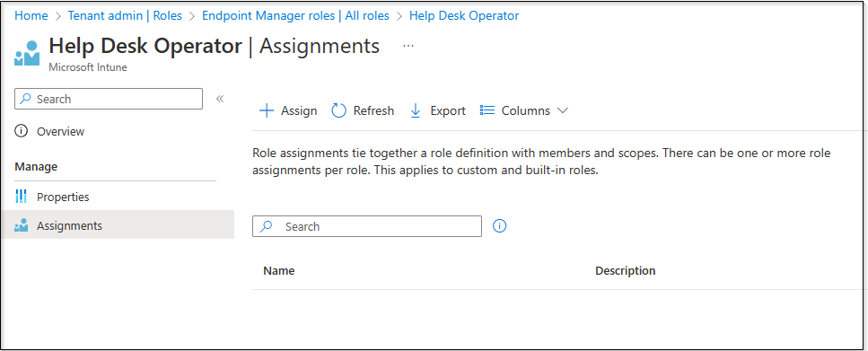Click the Refresh circular arrow icon

pyautogui.click(x=338, y=110)
